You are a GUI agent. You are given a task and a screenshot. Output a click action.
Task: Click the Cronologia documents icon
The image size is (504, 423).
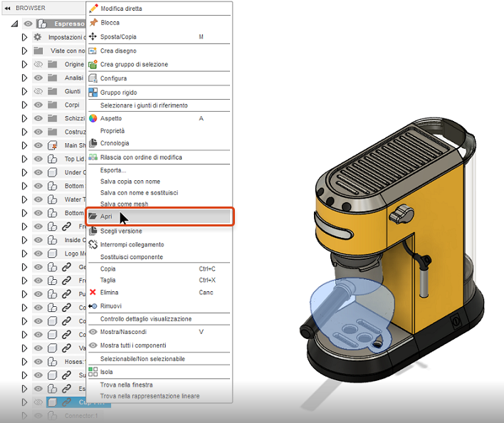(x=93, y=143)
